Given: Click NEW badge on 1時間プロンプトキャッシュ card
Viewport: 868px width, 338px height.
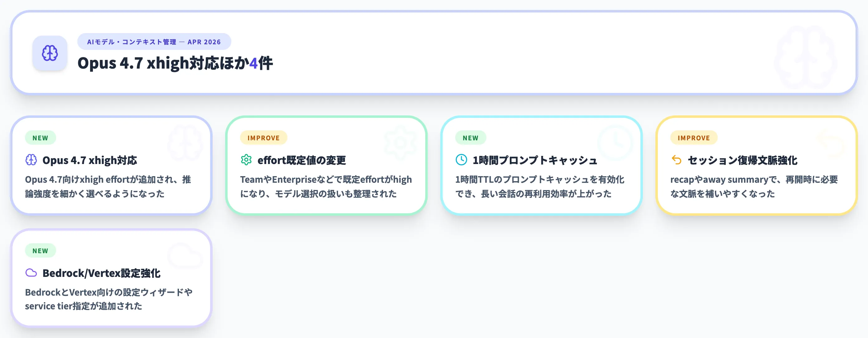Looking at the screenshot, I should [471, 138].
